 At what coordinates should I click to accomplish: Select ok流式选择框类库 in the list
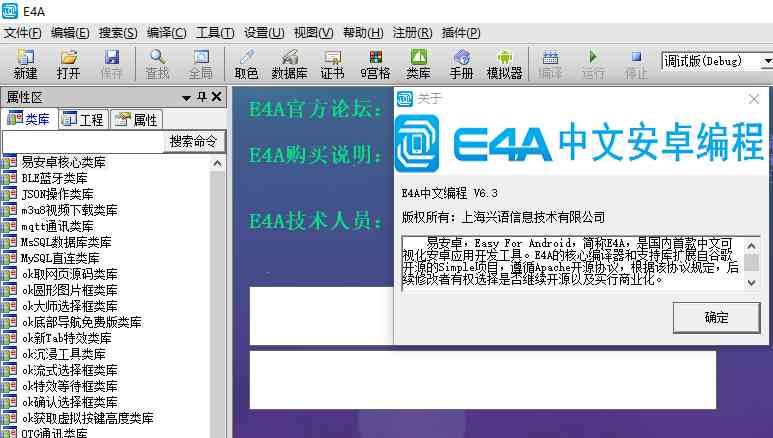pyautogui.click(x=70, y=370)
